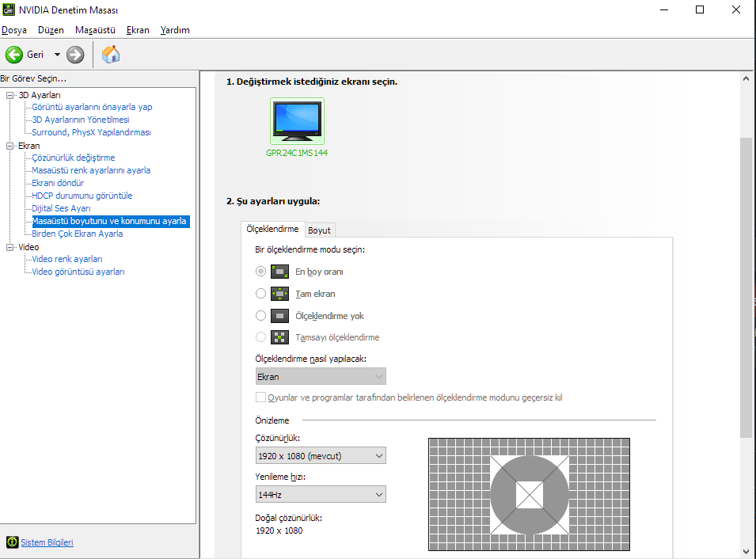Screen dimensions: 756x559
Task: Open the Çözünürlük 1920 x 1080 dropdown
Action: click(321, 456)
